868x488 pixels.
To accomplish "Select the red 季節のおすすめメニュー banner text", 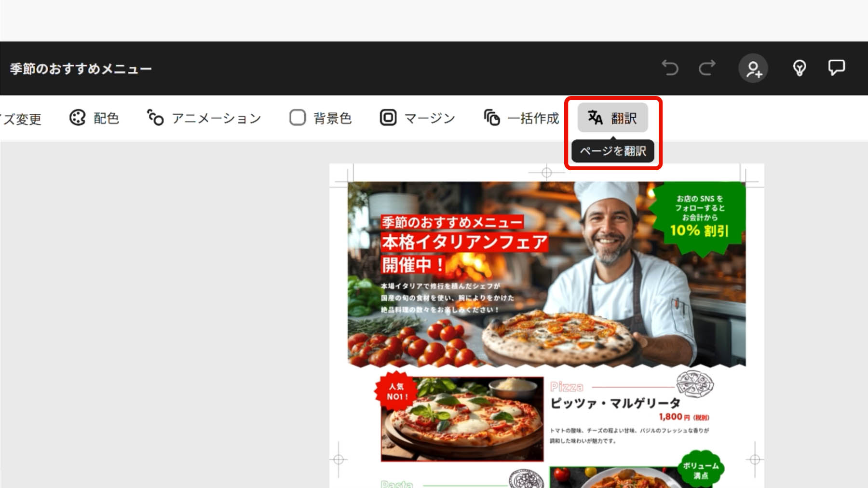I will 452,222.
